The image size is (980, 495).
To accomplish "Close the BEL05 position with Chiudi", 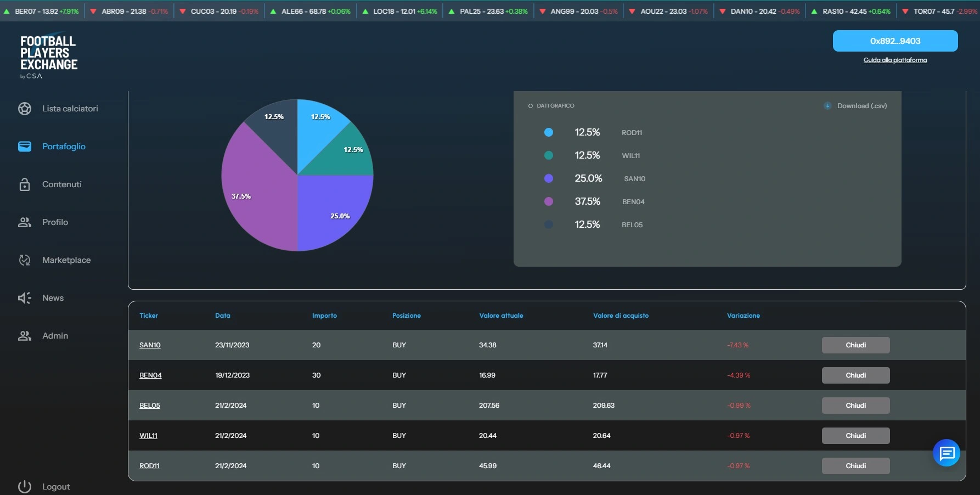I will [855, 406].
